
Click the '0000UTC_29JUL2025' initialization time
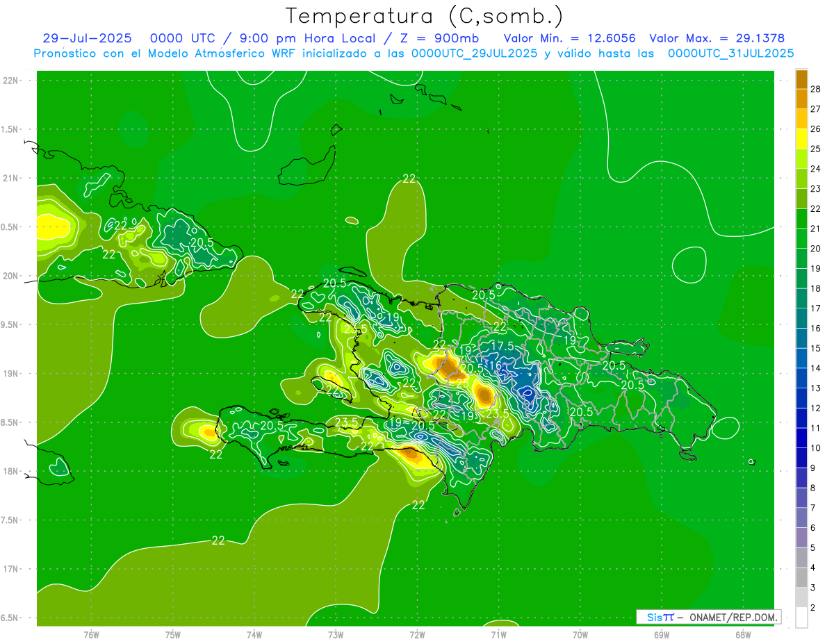click(474, 53)
